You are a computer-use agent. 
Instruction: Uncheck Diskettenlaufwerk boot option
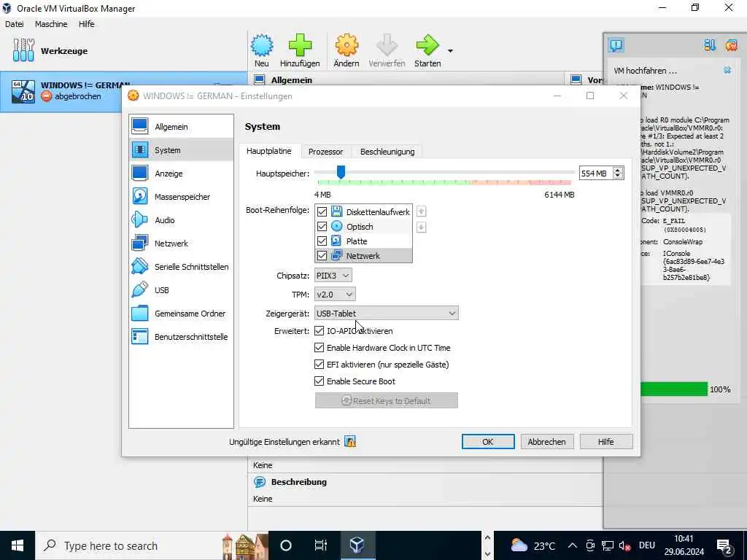tap(322, 212)
